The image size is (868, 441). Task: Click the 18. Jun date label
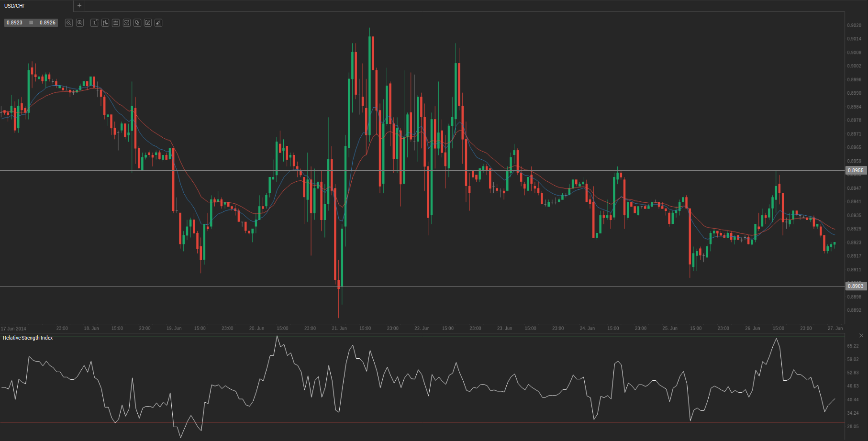91,329
